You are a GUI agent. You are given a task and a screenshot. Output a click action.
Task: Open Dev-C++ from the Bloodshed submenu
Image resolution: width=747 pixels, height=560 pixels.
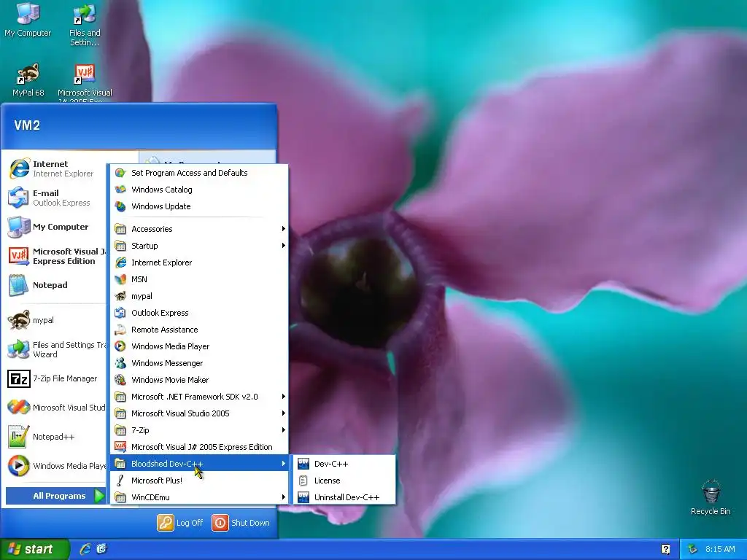344,464
